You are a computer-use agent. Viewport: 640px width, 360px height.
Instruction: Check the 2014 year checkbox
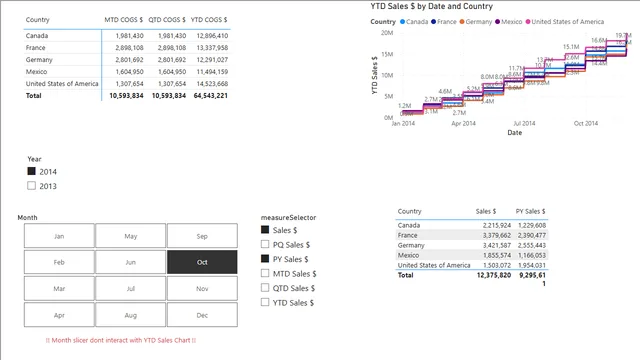click(x=31, y=171)
